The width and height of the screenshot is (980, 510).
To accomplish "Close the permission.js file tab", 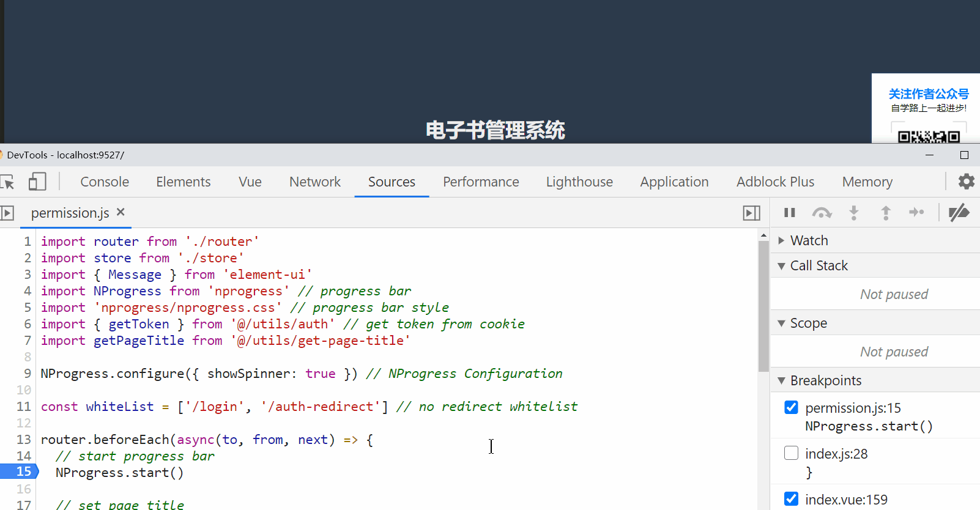I will [x=121, y=212].
